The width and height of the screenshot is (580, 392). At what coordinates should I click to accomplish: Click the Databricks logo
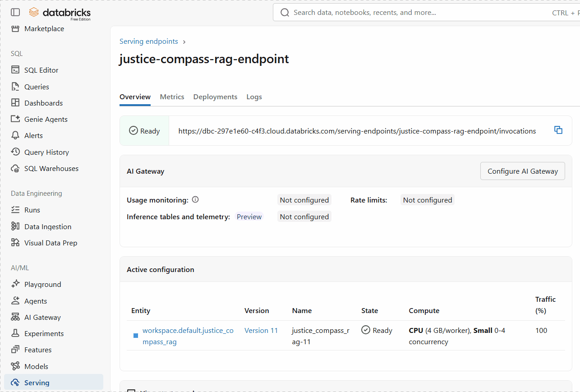pyautogui.click(x=60, y=13)
